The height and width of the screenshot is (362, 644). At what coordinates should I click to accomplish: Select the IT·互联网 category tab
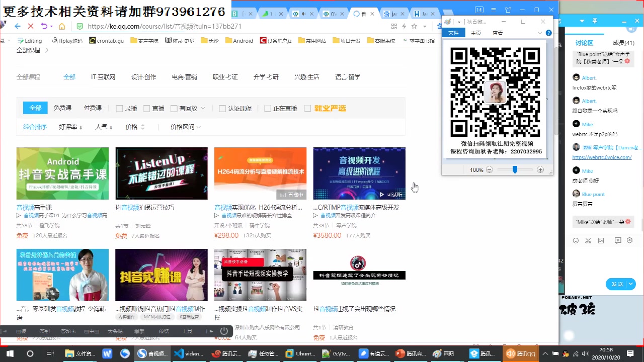click(x=103, y=77)
